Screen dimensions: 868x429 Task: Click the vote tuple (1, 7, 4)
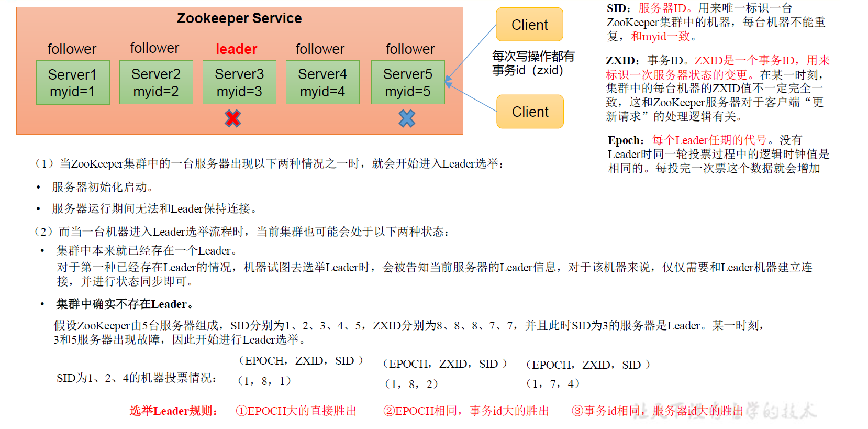point(553,383)
